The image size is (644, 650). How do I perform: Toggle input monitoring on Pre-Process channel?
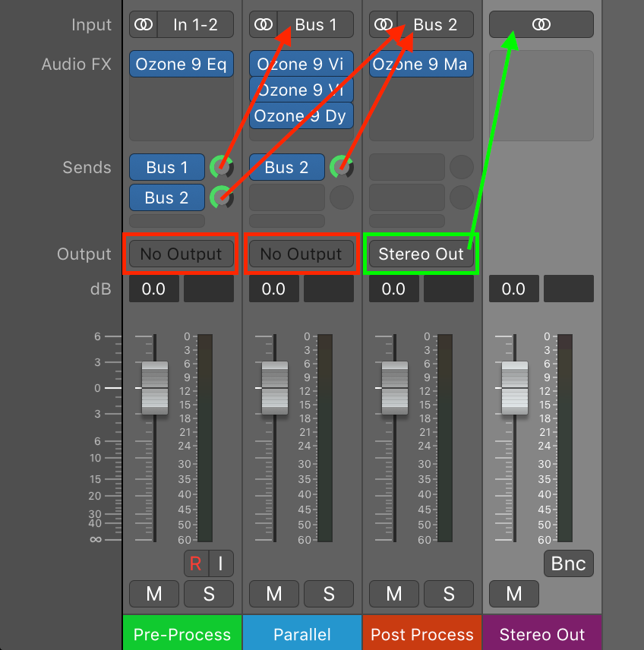tap(221, 563)
